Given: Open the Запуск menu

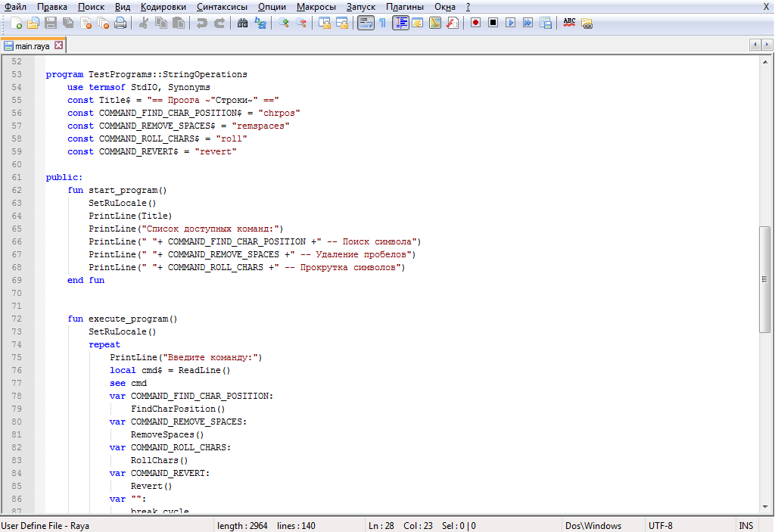Looking at the screenshot, I should tap(360, 7).
